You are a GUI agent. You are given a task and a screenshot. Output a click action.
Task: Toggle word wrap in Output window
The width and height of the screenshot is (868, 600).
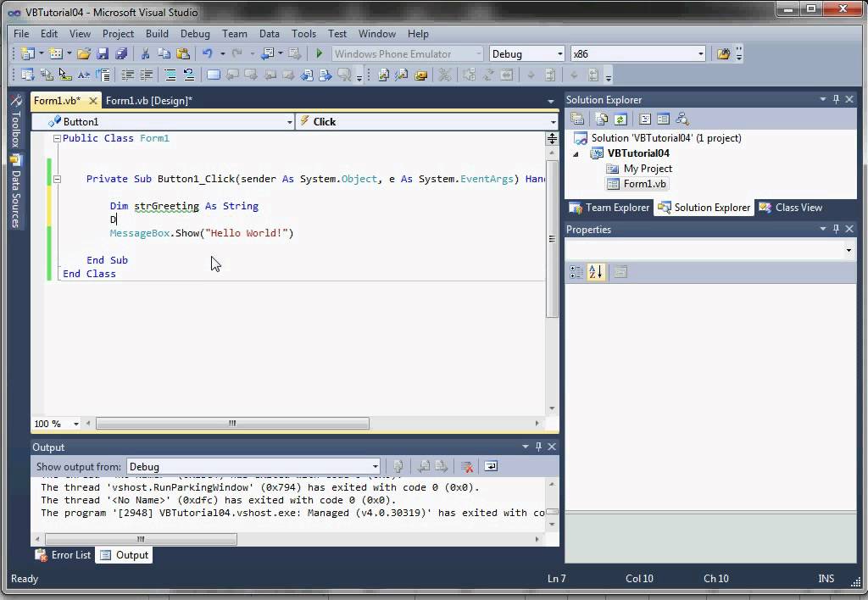[x=491, y=466]
